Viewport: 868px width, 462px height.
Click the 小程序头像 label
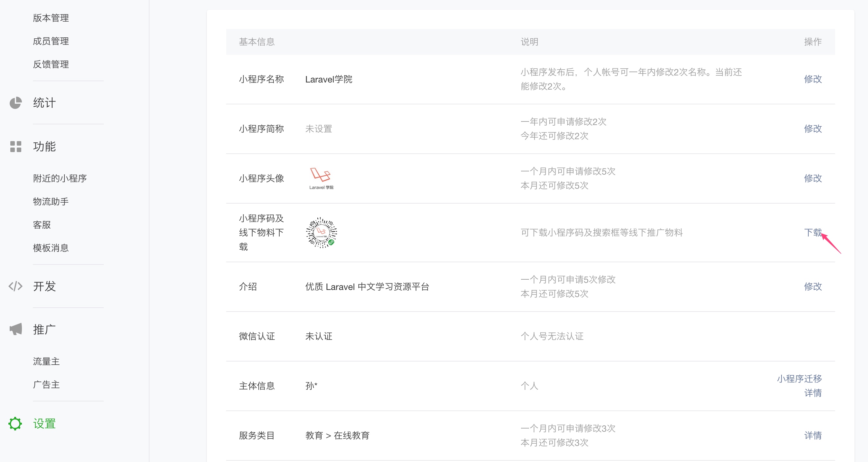pyautogui.click(x=262, y=178)
